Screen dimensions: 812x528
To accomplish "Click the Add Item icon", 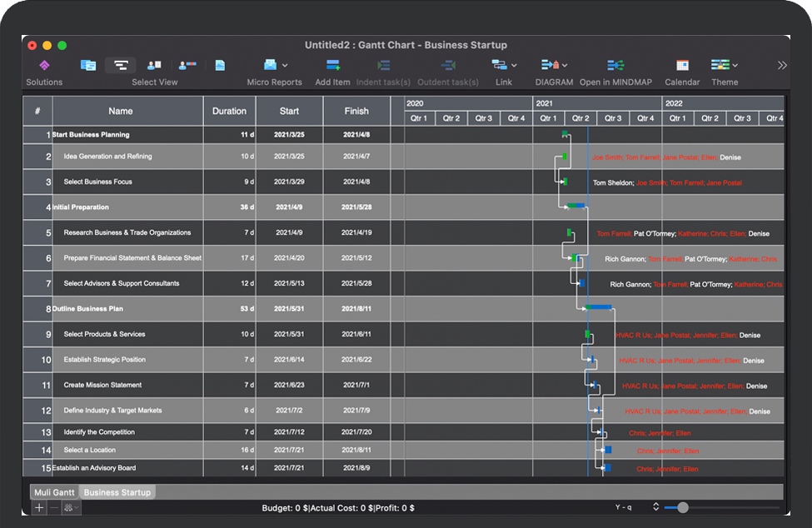I will coord(332,66).
